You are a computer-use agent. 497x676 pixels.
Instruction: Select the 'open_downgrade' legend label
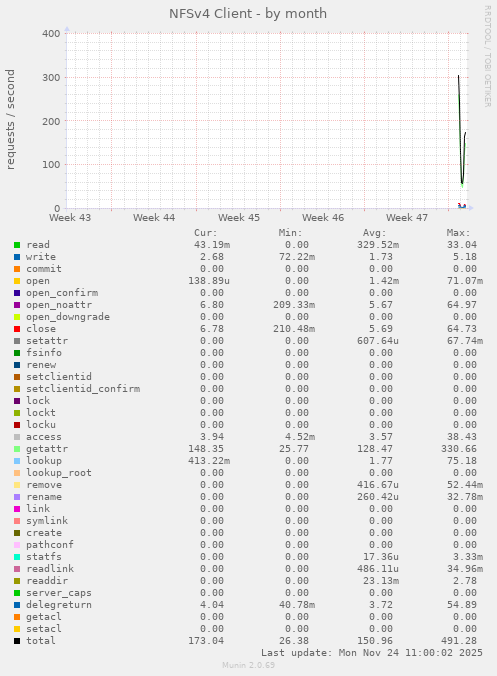pyautogui.click(x=68, y=317)
